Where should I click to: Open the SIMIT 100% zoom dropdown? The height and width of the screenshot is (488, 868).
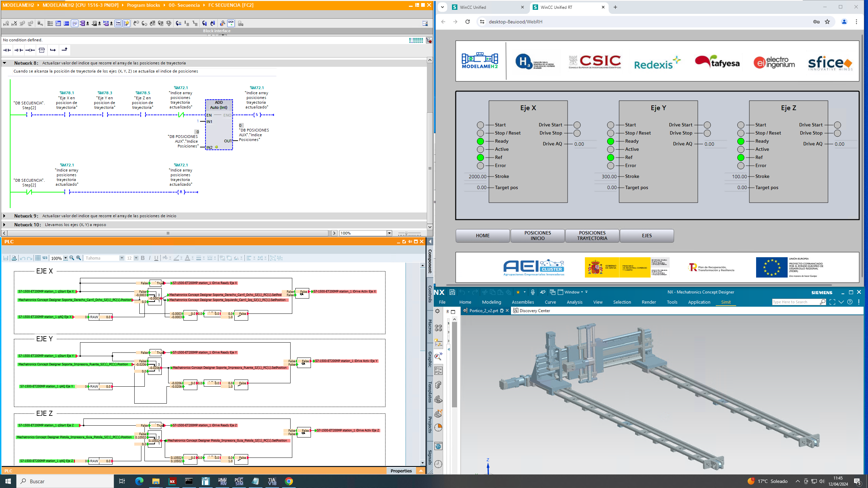[x=65, y=258]
